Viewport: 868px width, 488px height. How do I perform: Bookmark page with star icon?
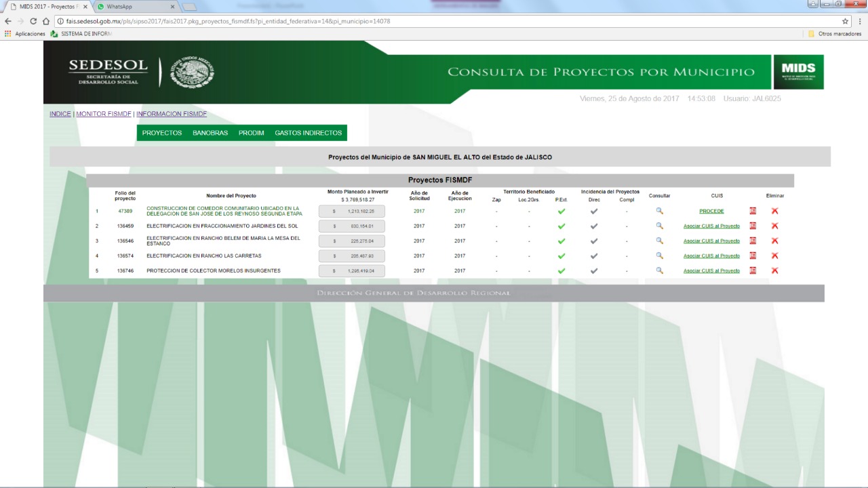(x=845, y=21)
